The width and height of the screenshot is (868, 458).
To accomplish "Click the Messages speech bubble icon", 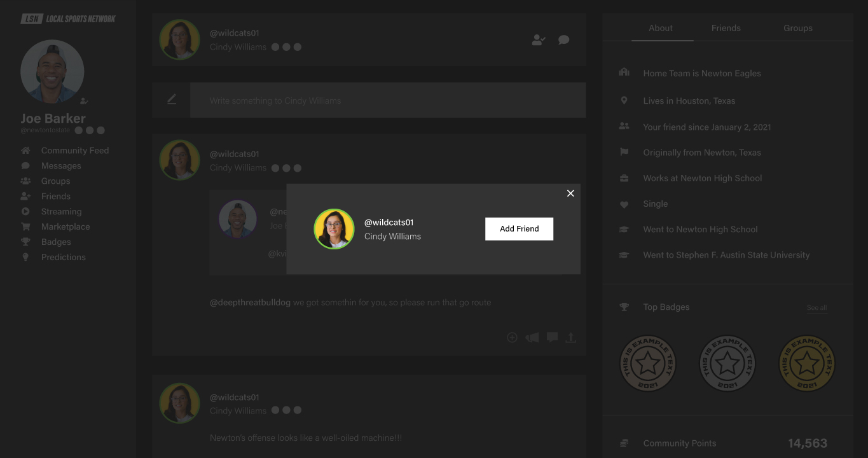I will pyautogui.click(x=25, y=166).
